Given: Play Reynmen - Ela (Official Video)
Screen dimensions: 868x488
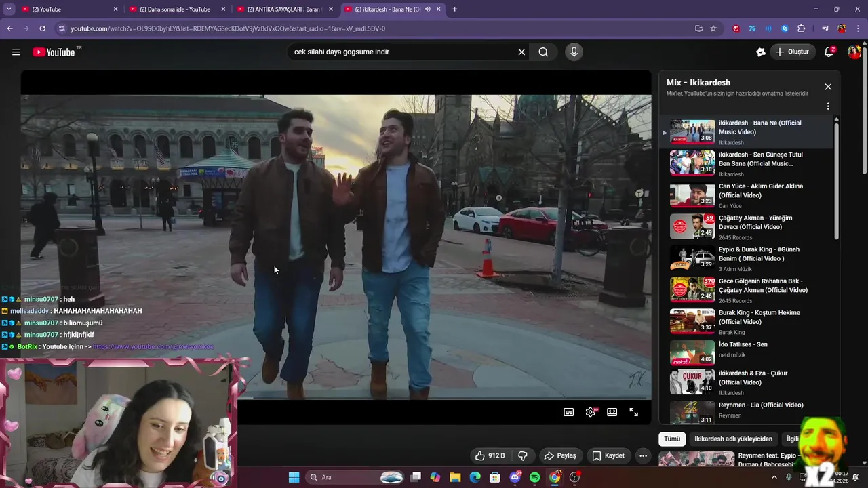Looking at the screenshot, I should click(x=746, y=412).
